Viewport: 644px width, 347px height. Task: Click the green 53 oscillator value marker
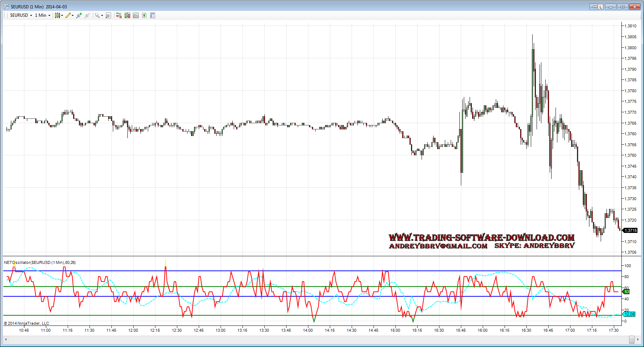(x=627, y=292)
